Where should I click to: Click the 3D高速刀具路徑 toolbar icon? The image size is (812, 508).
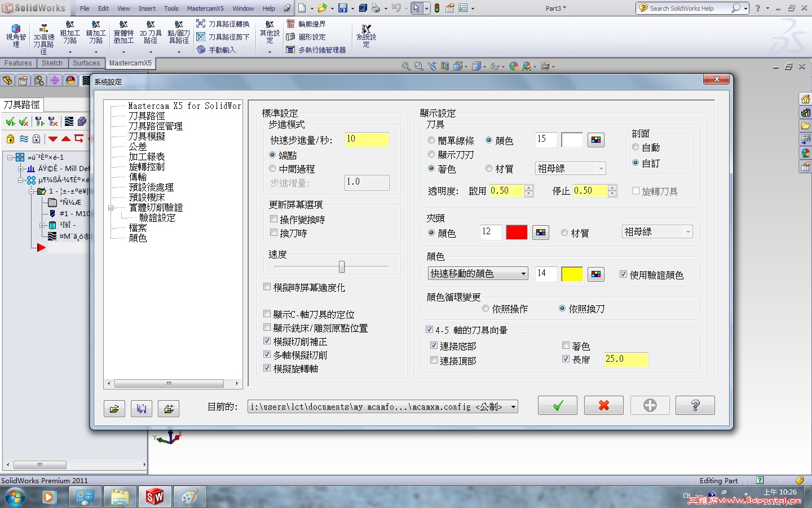(x=43, y=38)
